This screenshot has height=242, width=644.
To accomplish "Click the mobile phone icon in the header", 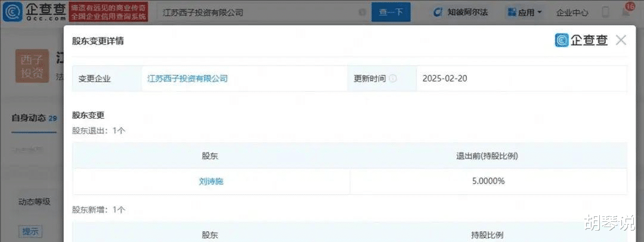I will coord(605,13).
